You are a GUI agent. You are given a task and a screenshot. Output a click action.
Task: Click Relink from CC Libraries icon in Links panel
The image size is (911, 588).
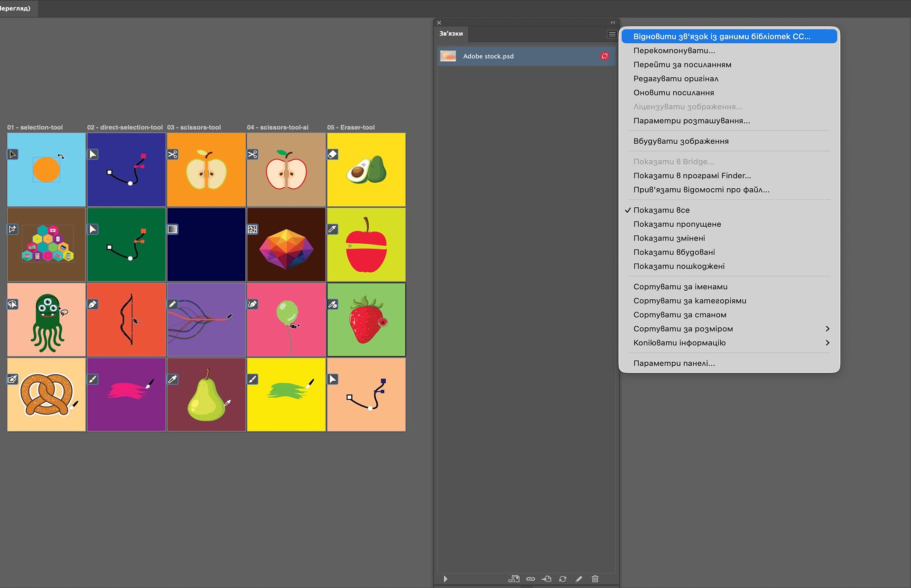514,579
